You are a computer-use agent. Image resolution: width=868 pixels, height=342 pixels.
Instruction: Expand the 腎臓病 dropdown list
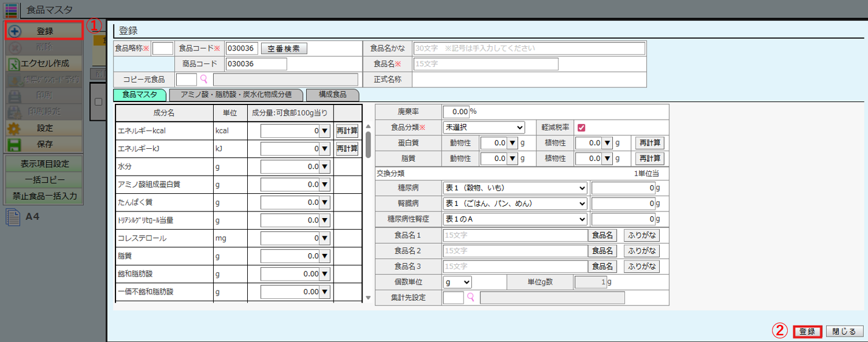(x=515, y=203)
